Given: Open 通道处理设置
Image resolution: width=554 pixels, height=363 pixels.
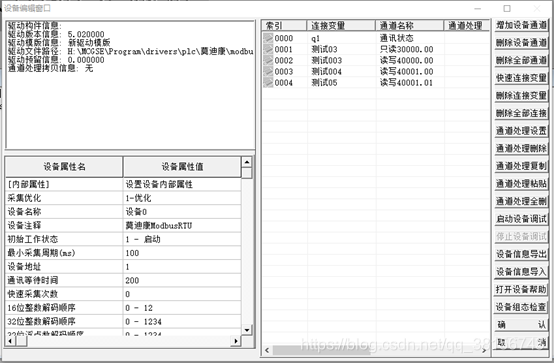Looking at the screenshot, I should [x=521, y=131].
